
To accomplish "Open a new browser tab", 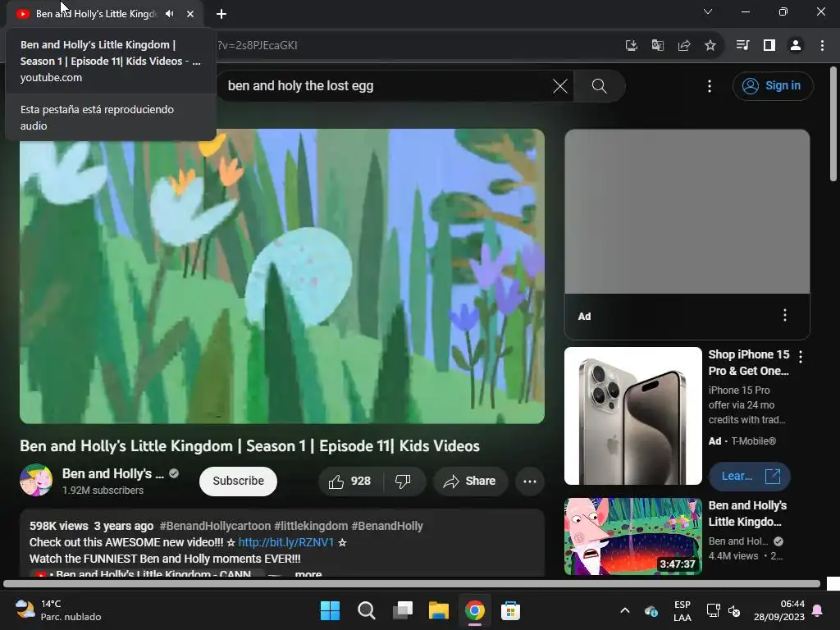I will (221, 14).
